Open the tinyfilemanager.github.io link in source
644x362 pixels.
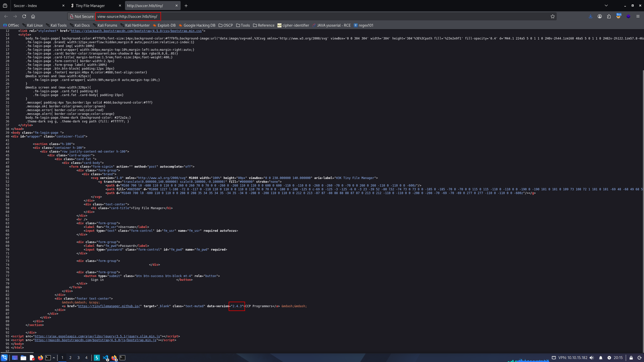[109, 306]
